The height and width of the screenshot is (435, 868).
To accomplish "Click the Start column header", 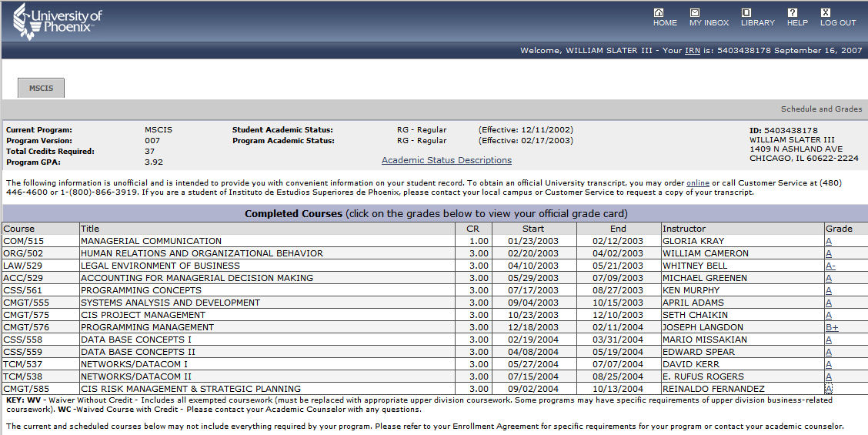I will click(x=533, y=229).
